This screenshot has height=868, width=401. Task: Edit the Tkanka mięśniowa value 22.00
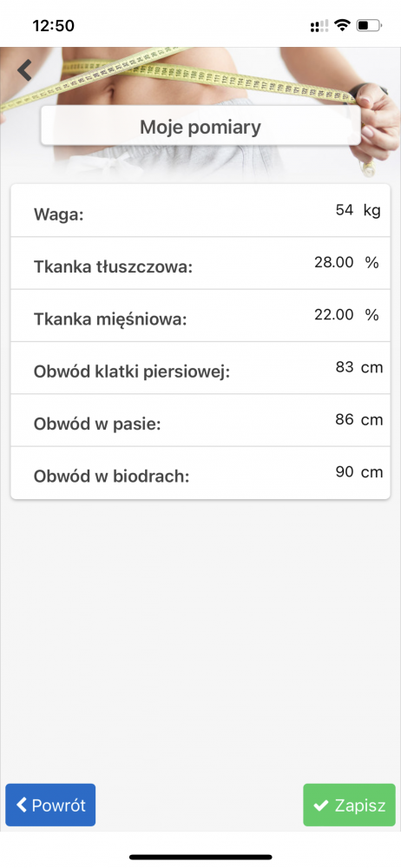(334, 315)
